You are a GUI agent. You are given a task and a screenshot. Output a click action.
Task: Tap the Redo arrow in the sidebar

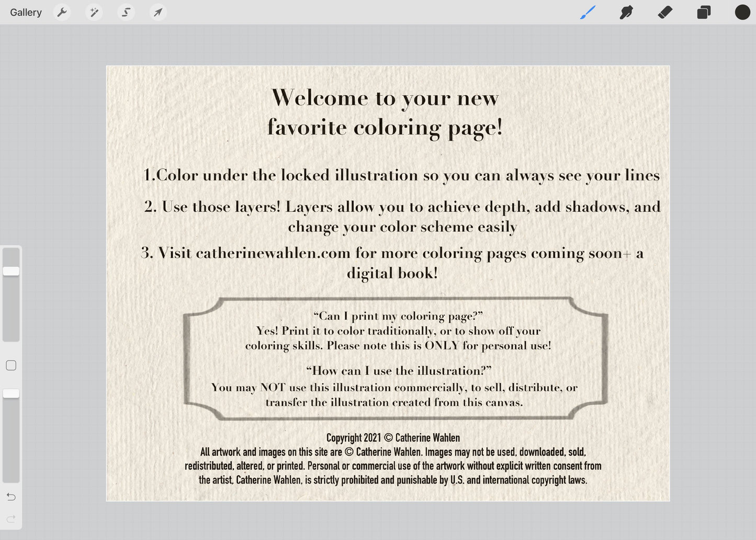11,519
